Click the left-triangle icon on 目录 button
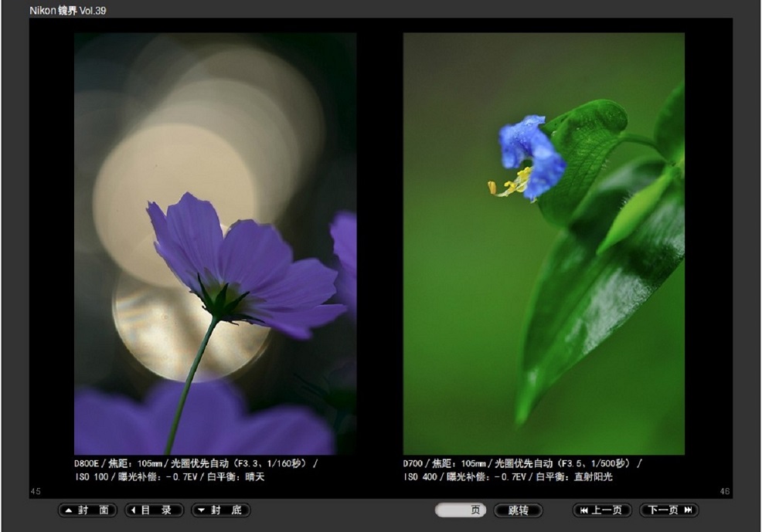The width and height of the screenshot is (762, 532). click(x=133, y=510)
